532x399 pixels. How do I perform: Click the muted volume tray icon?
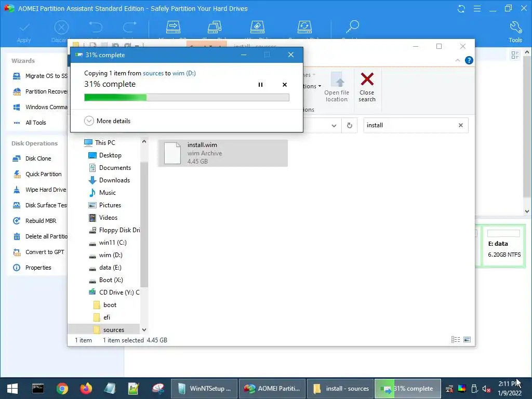pos(486,389)
